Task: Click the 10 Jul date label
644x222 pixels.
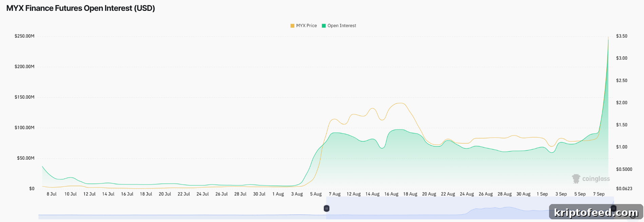Action: click(71, 194)
